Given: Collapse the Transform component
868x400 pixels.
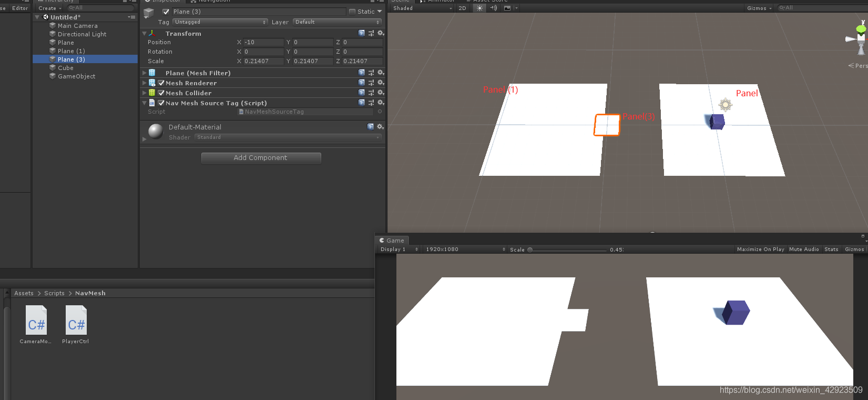Looking at the screenshot, I should [x=145, y=33].
